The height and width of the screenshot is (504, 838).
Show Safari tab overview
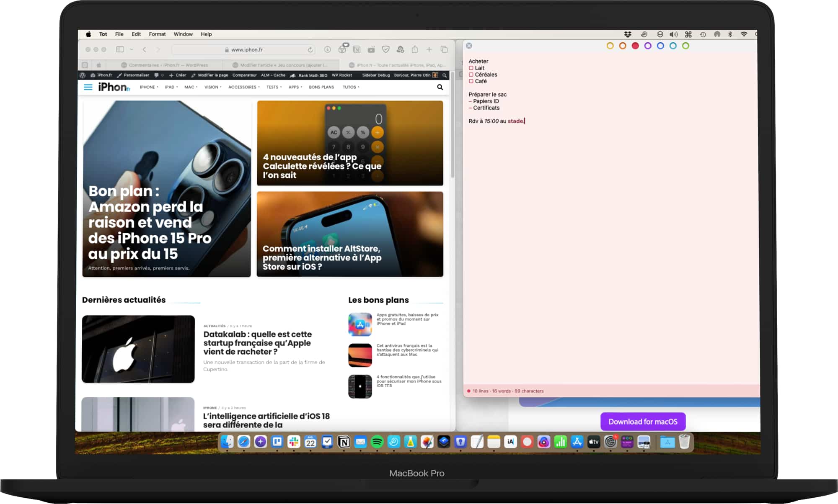coord(444,49)
